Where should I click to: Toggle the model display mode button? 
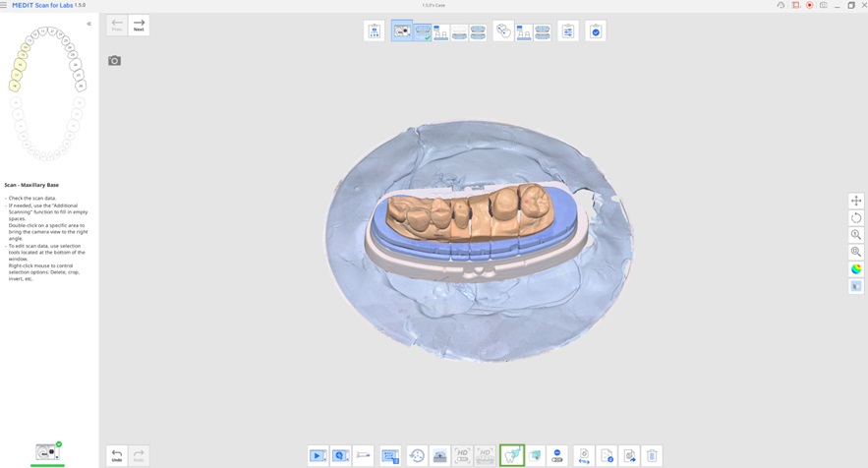pyautogui.click(x=856, y=286)
